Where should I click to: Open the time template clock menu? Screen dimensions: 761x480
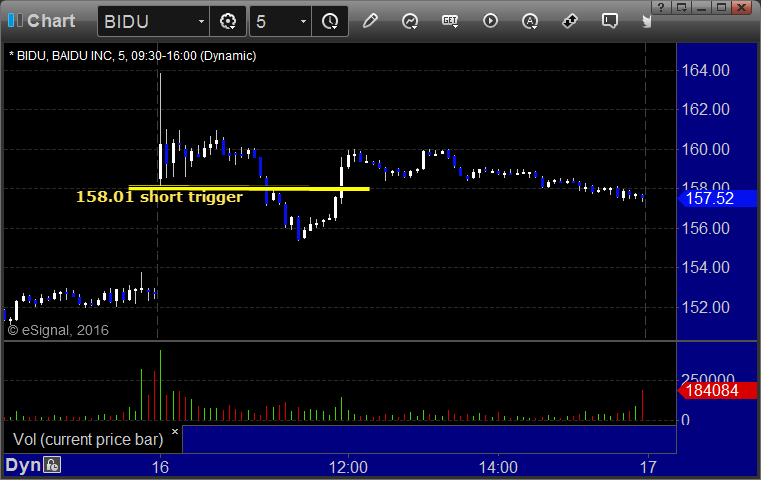[x=330, y=21]
